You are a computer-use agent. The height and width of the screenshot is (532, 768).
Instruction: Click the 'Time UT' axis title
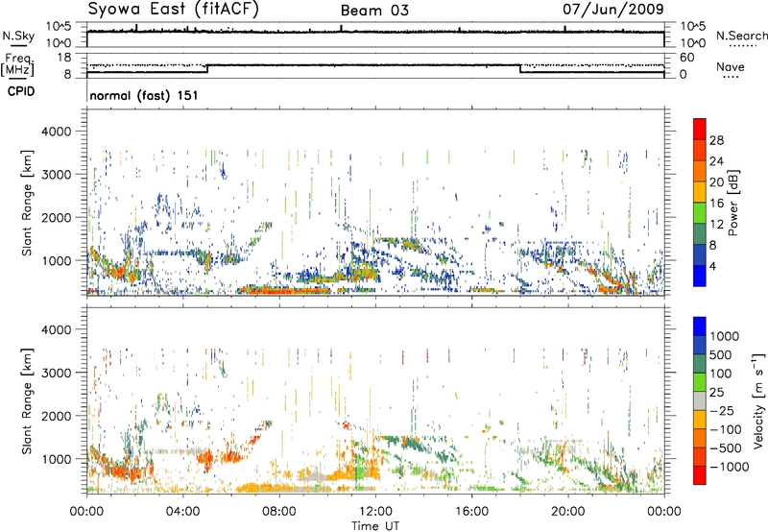[x=375, y=526]
